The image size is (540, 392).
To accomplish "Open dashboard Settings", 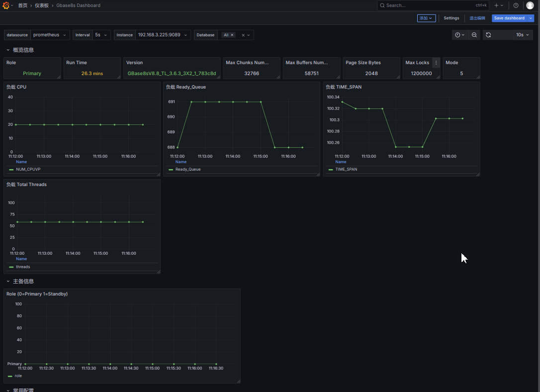I will tap(451, 18).
